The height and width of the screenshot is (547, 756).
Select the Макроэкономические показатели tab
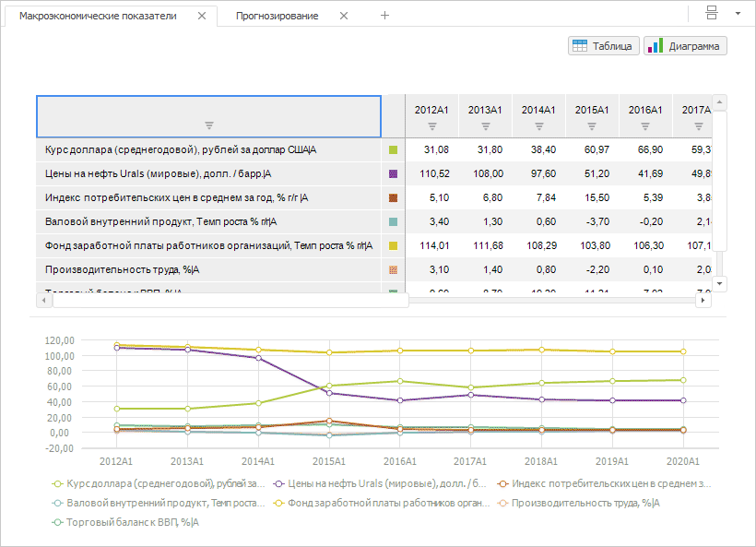pyautogui.click(x=98, y=16)
